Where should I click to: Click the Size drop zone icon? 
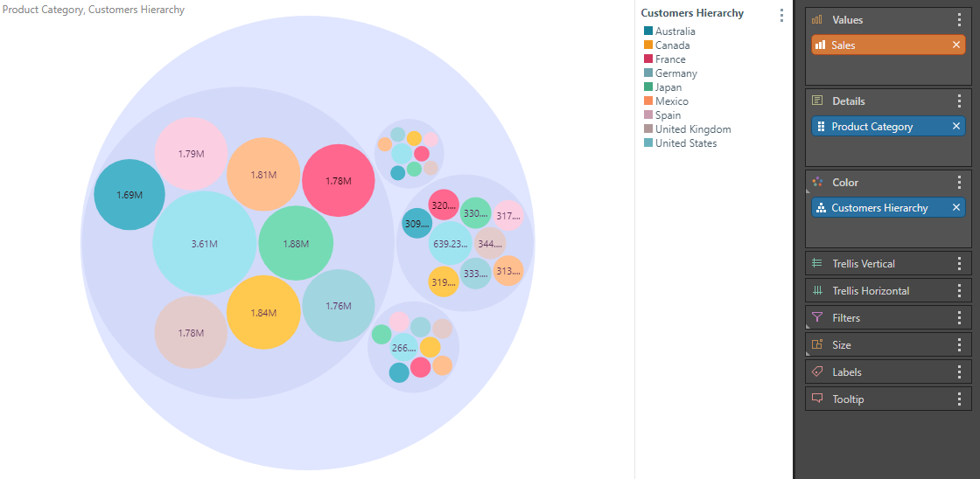click(817, 345)
